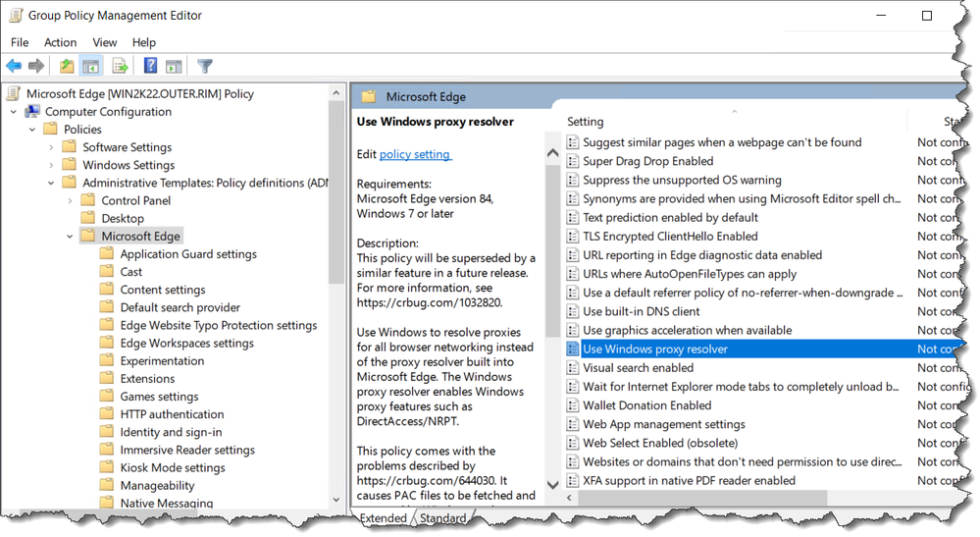
Task: Click the Kiosk Mode settings folder icon
Action: click(x=107, y=467)
